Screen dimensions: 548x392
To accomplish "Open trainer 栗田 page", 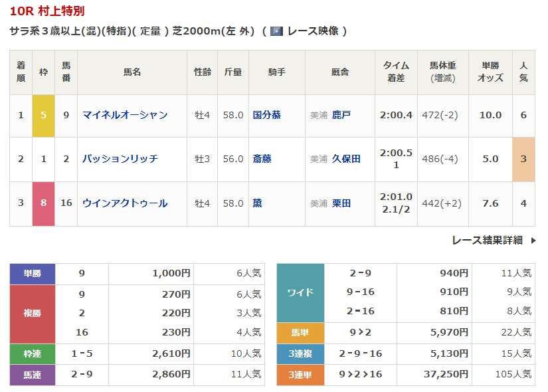I will tap(341, 203).
